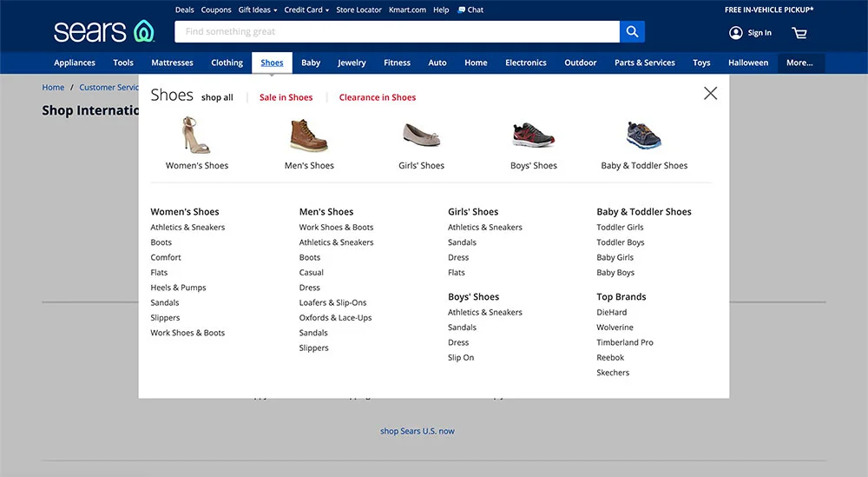Focus the 'Find something great' search field
The height and width of the screenshot is (477, 868).
[x=397, y=32]
